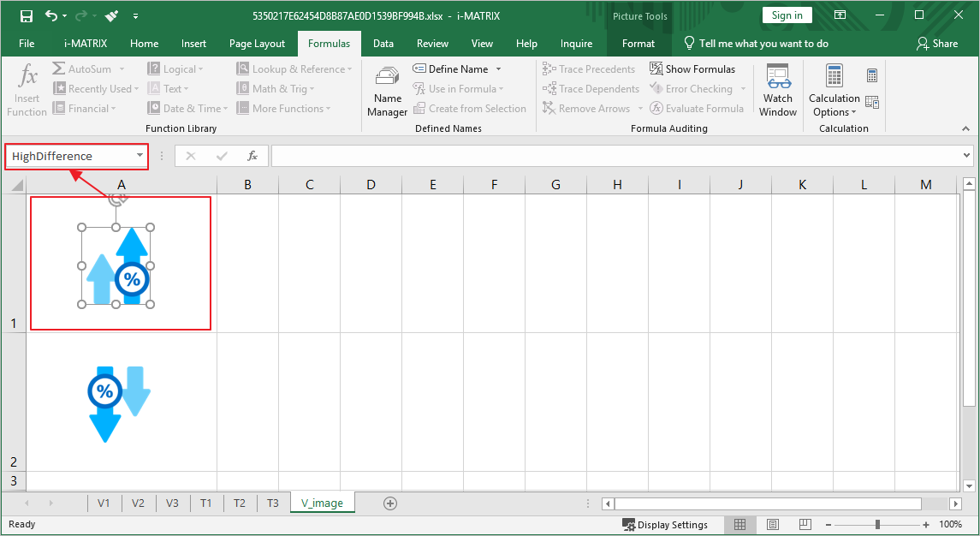
Task: Toggle Page Break Preview view
Action: click(805, 525)
